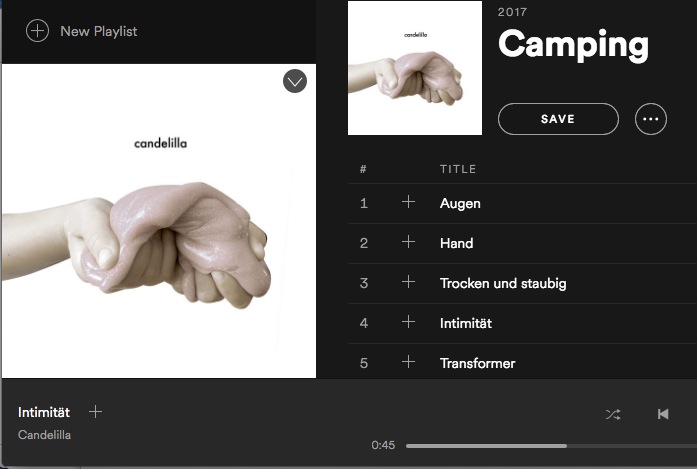Save the Camping album to library

(x=558, y=119)
